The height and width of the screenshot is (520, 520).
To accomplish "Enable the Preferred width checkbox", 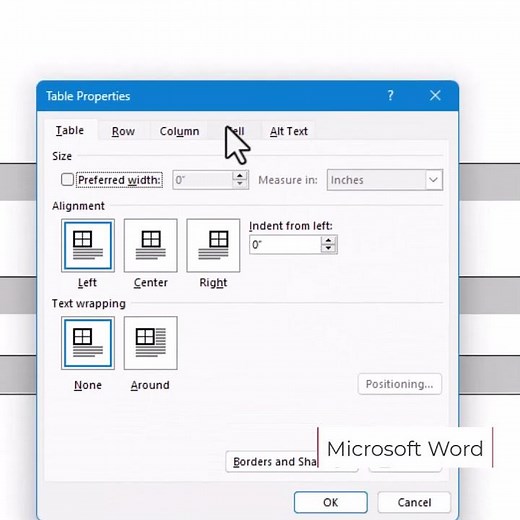I will pos(67,180).
